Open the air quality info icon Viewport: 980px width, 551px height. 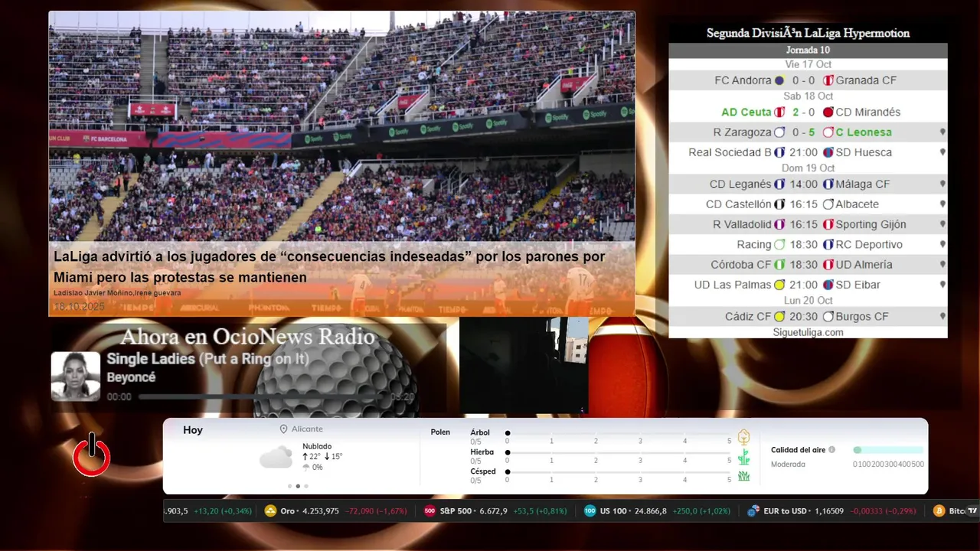(831, 450)
